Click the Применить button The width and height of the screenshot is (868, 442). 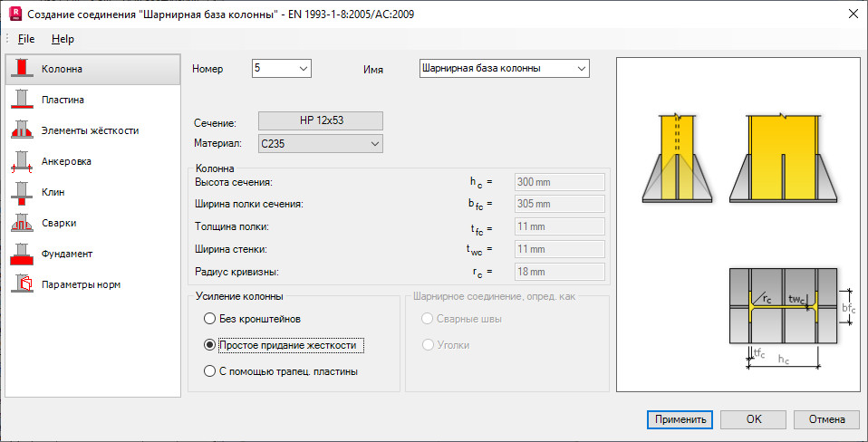[x=680, y=419]
